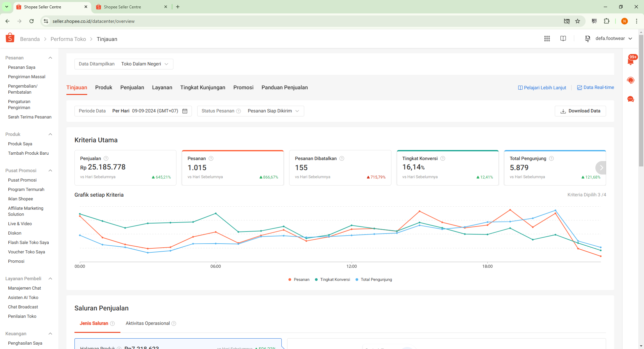The height and width of the screenshot is (349, 644).
Task: Deselect the Pesanan criteria card
Action: (233, 168)
